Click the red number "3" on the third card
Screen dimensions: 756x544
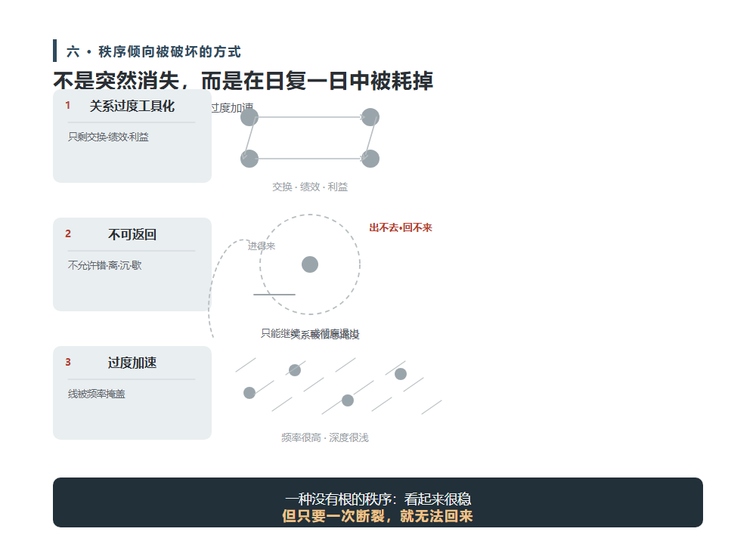pos(68,363)
